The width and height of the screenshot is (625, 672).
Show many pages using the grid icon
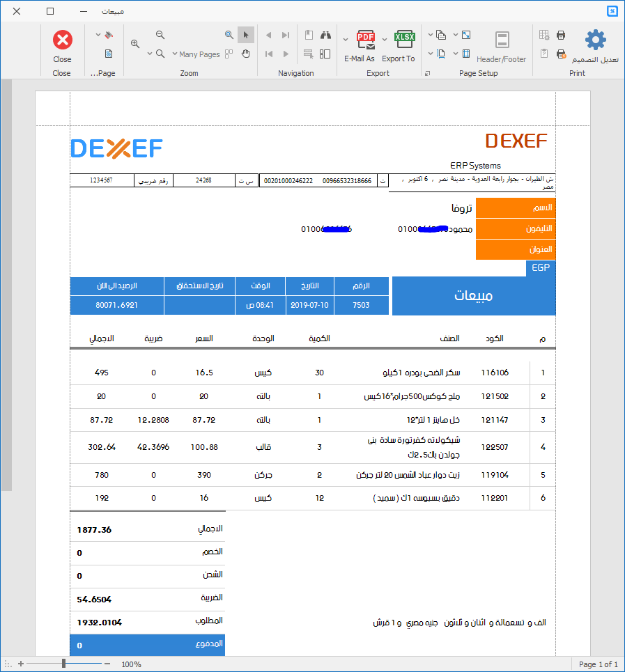click(x=229, y=54)
